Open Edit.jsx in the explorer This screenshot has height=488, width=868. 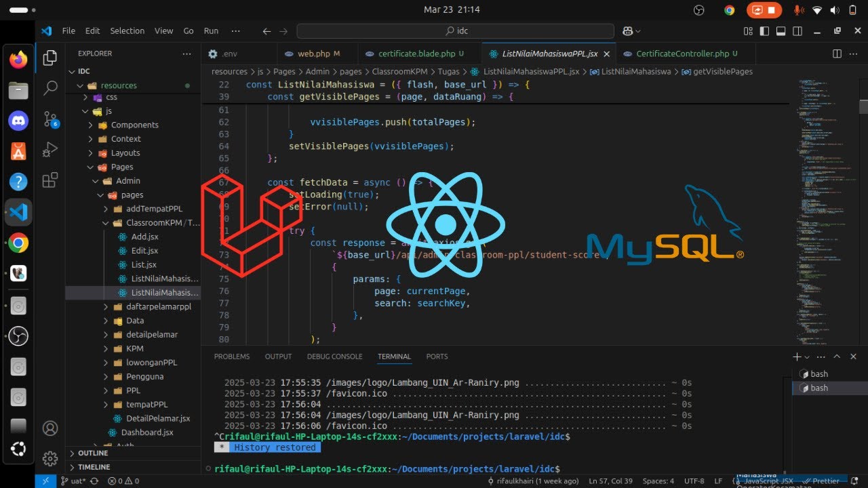coord(144,251)
